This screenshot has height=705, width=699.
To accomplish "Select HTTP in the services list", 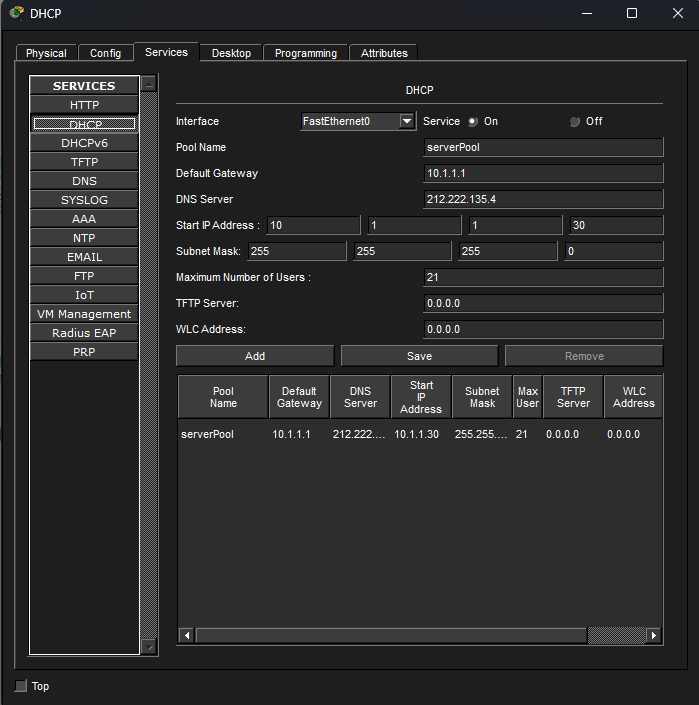I will coord(84,105).
